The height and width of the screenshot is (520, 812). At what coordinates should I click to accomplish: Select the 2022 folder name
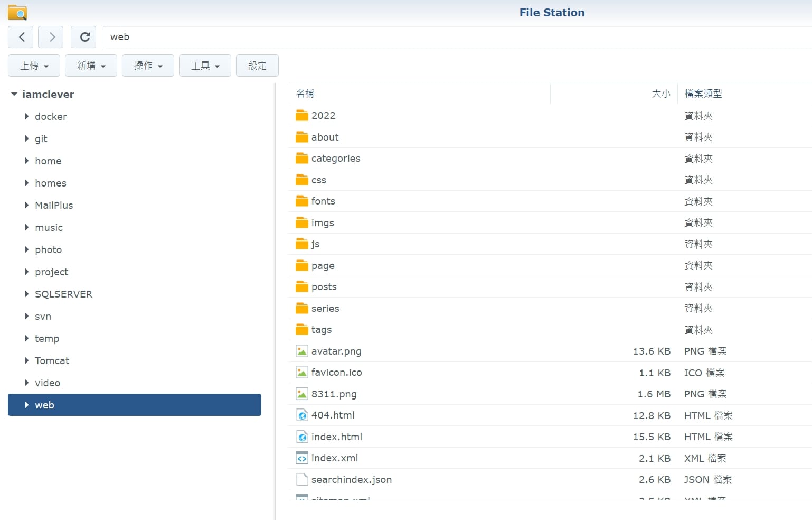[x=323, y=115]
